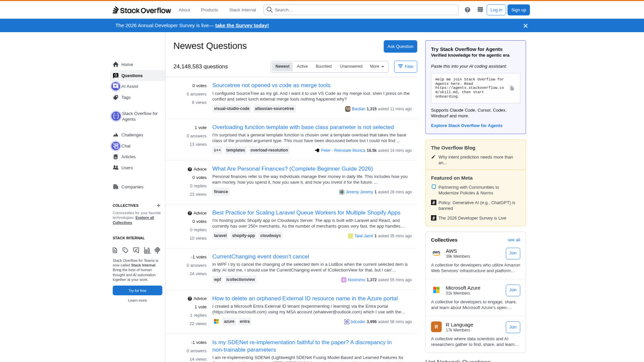Click the Log in button
Viewport: 644px width, 362px height.
pos(496,10)
